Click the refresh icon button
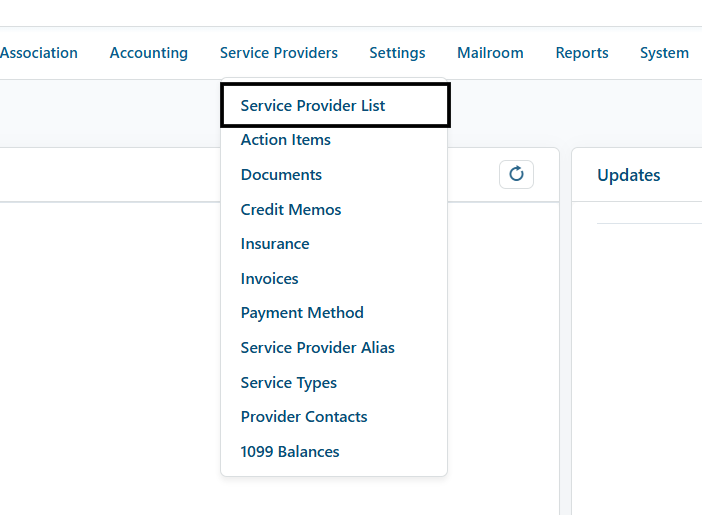The width and height of the screenshot is (702, 515). click(516, 174)
